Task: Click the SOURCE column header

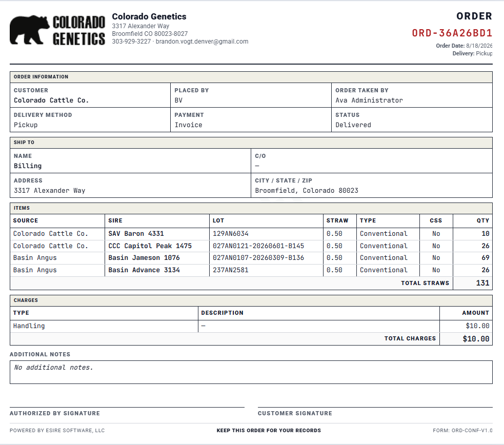Action: click(26, 220)
